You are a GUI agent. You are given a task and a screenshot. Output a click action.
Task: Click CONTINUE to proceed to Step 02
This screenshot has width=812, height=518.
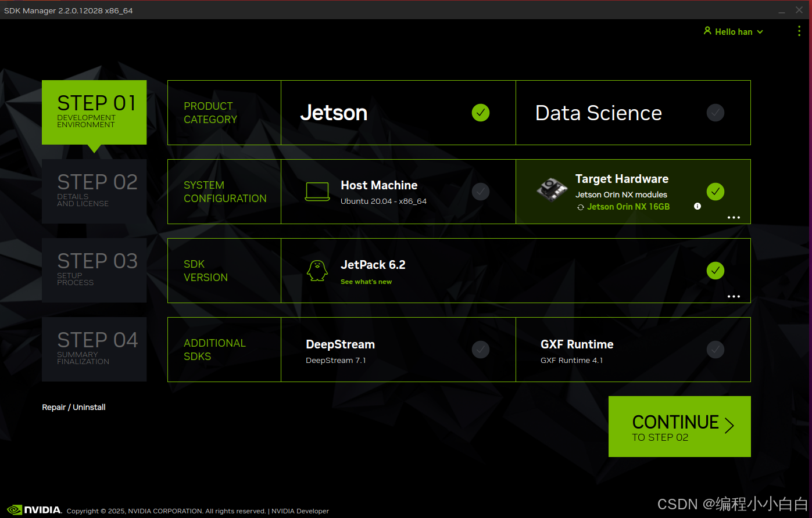click(679, 426)
